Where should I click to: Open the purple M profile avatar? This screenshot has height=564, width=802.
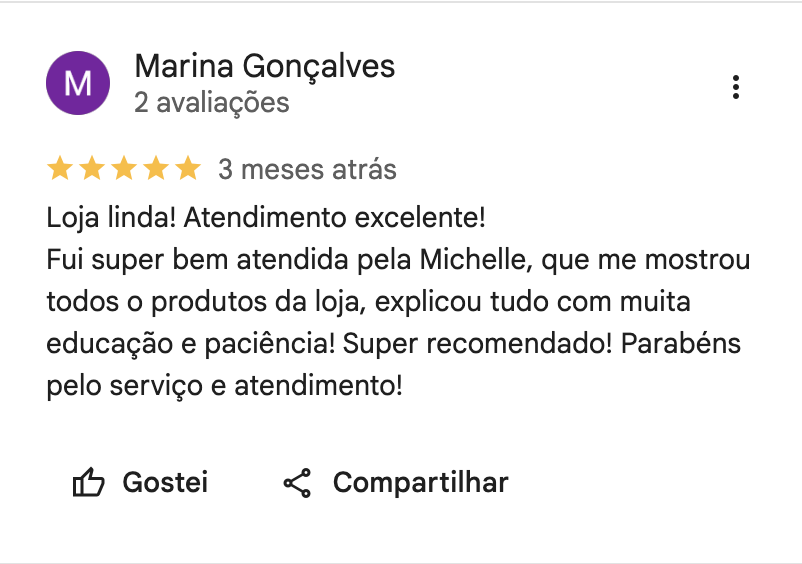click(78, 83)
